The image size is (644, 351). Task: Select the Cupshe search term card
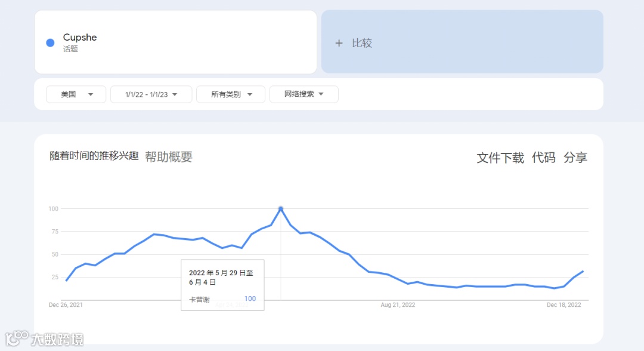(175, 42)
